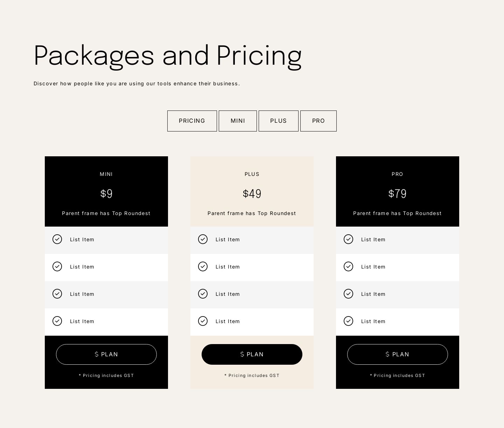The width and height of the screenshot is (504, 428).
Task: Select the PRICING tab
Action: point(192,121)
